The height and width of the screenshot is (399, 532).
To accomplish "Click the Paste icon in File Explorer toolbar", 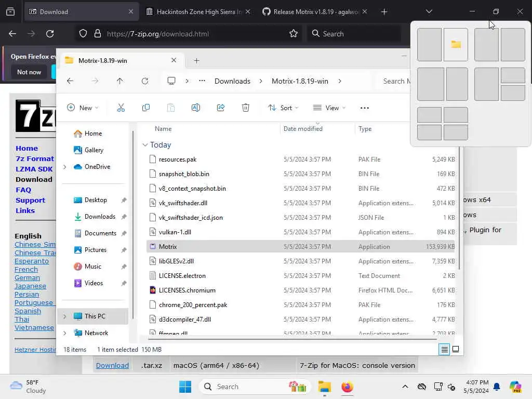I will (170, 108).
